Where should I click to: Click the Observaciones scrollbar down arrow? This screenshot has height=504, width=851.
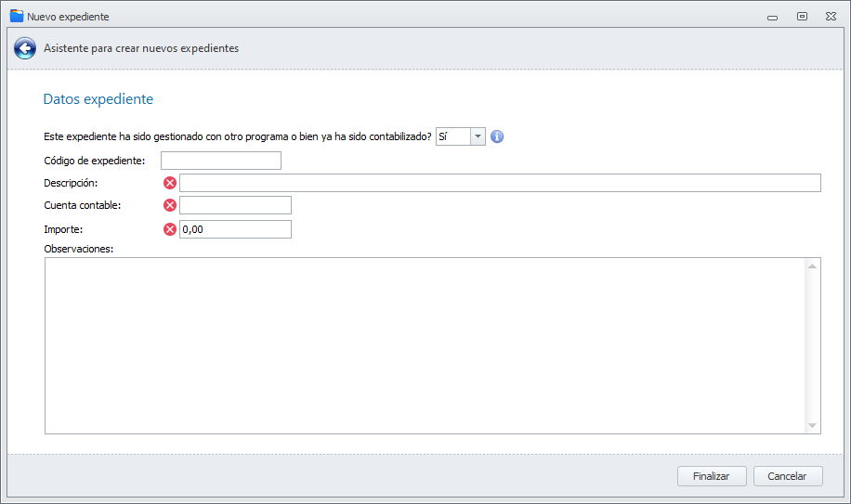point(813,425)
